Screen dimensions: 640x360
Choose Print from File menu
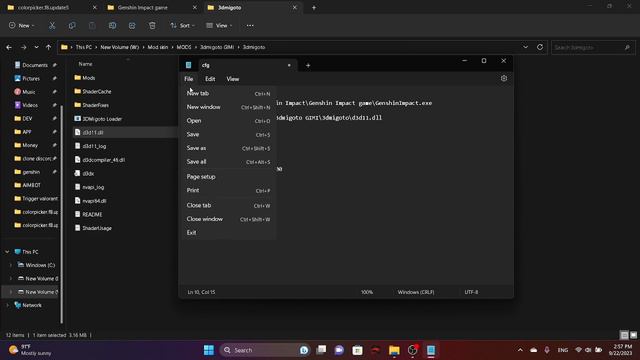(x=228, y=191)
